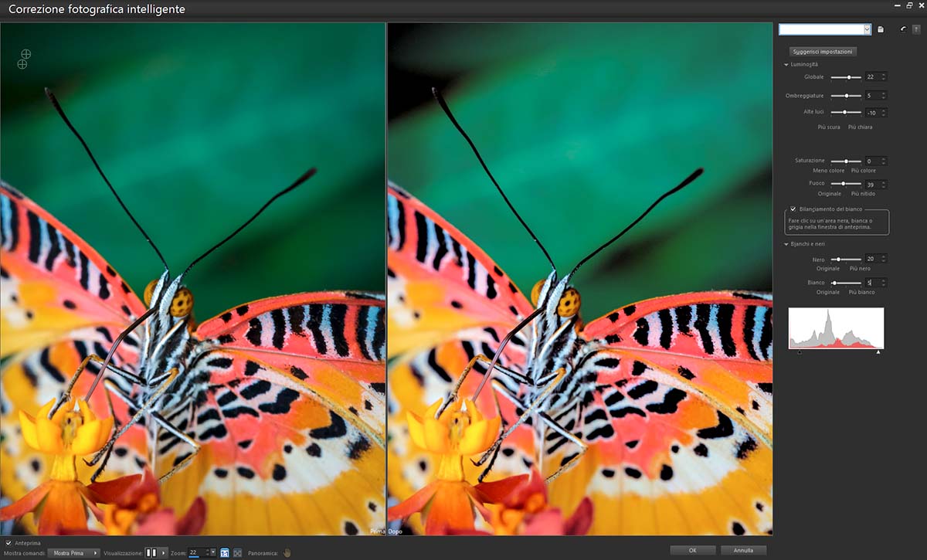Click the Annulla button to cancel
927x560 pixels.
click(x=743, y=551)
